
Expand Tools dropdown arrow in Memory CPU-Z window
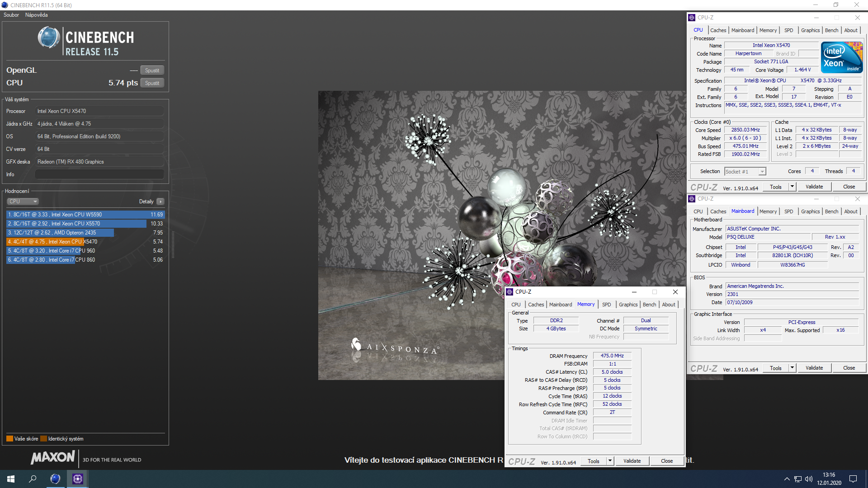point(610,461)
